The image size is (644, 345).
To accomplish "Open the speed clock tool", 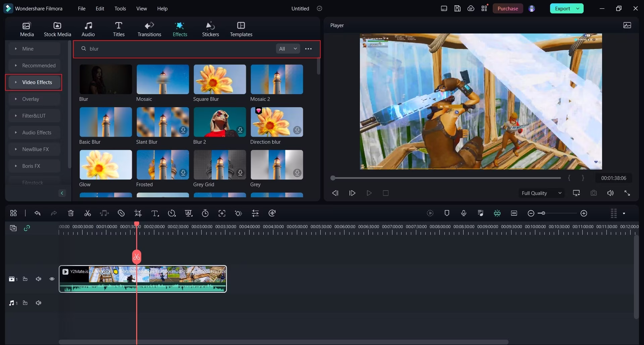I will pos(172,213).
